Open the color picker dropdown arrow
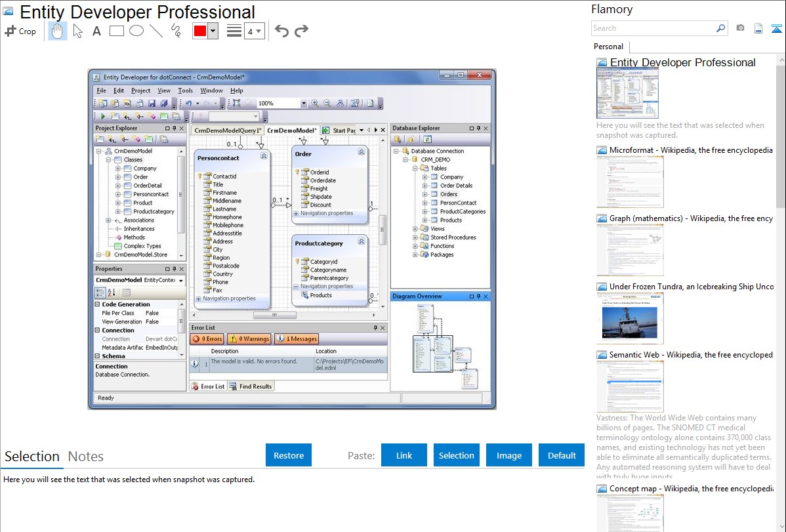This screenshot has width=786, height=532. (213, 31)
